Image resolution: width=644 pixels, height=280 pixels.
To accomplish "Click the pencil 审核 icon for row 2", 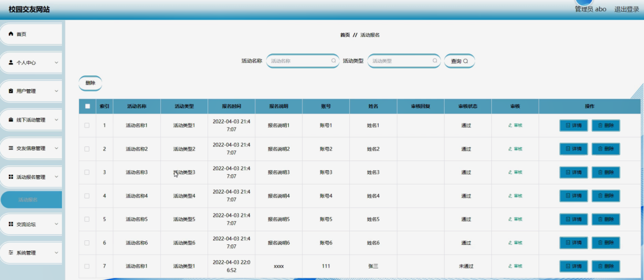I will 510,149.
